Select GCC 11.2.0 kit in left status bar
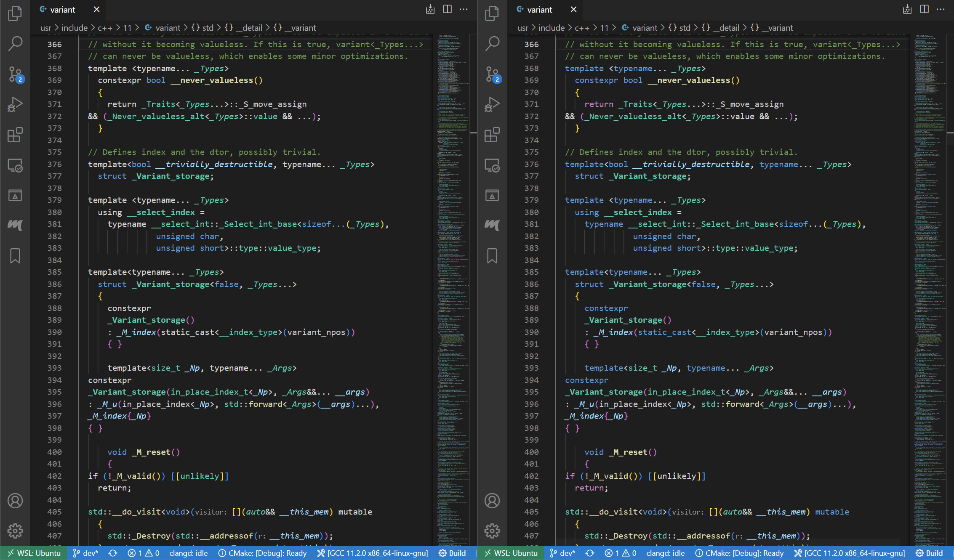The image size is (954, 560). coord(373,553)
